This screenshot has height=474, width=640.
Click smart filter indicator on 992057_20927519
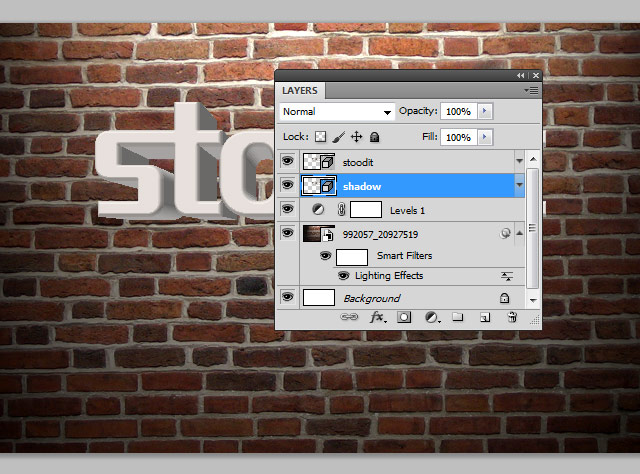505,233
